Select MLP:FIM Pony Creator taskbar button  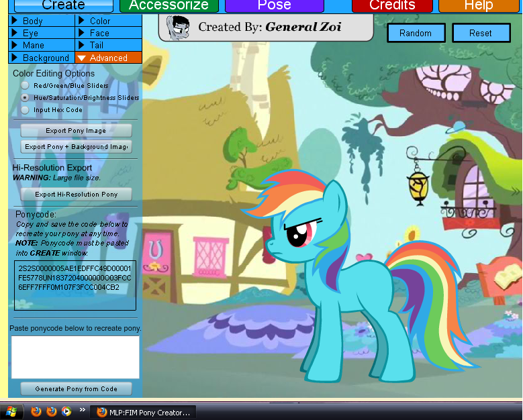click(x=143, y=413)
